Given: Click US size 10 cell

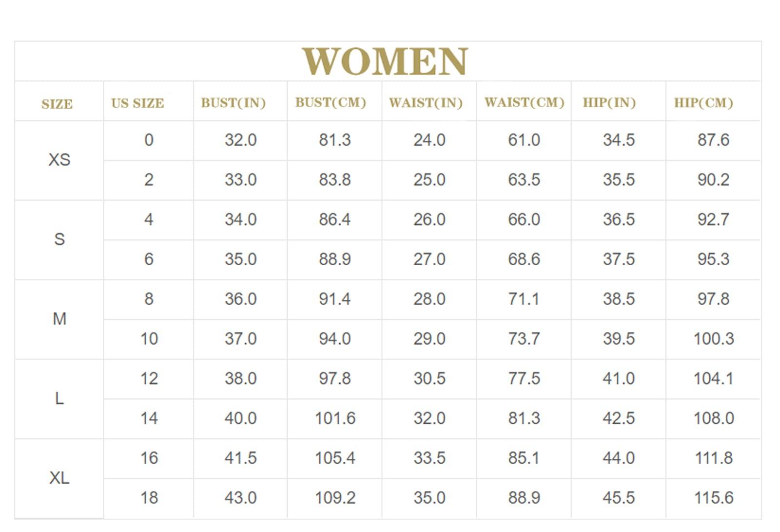Looking at the screenshot, I should coord(149,339).
